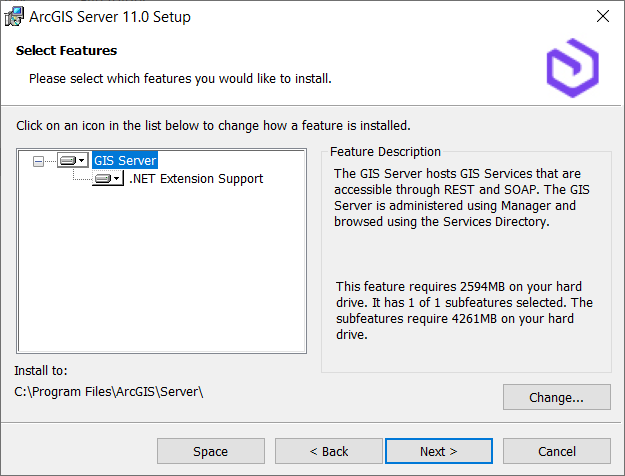Open the dropdown arrow on GIS Server's icon

(x=82, y=160)
